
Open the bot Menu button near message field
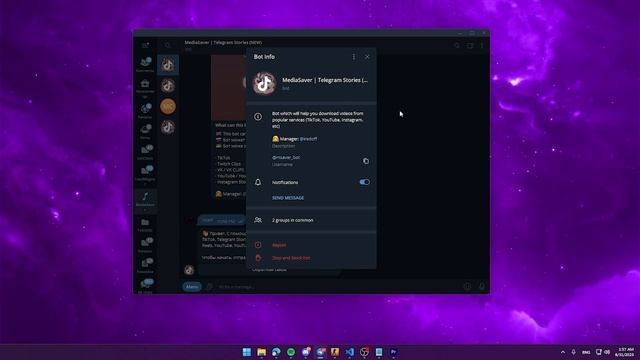192,287
